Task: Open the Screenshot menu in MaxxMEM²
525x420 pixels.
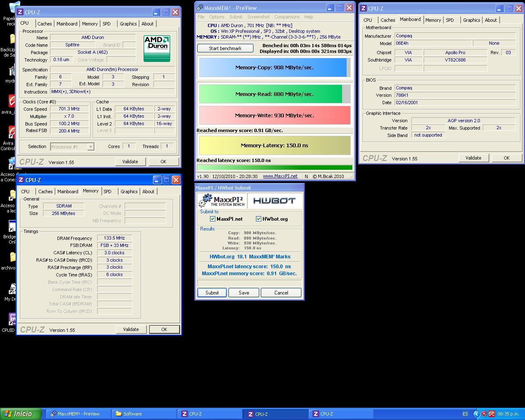Action: tap(258, 17)
